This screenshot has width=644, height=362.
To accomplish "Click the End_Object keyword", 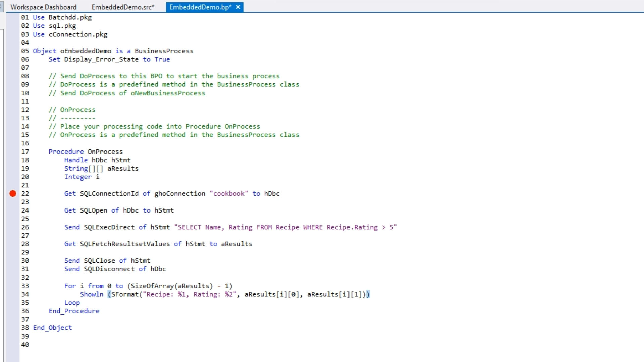I will click(52, 328).
